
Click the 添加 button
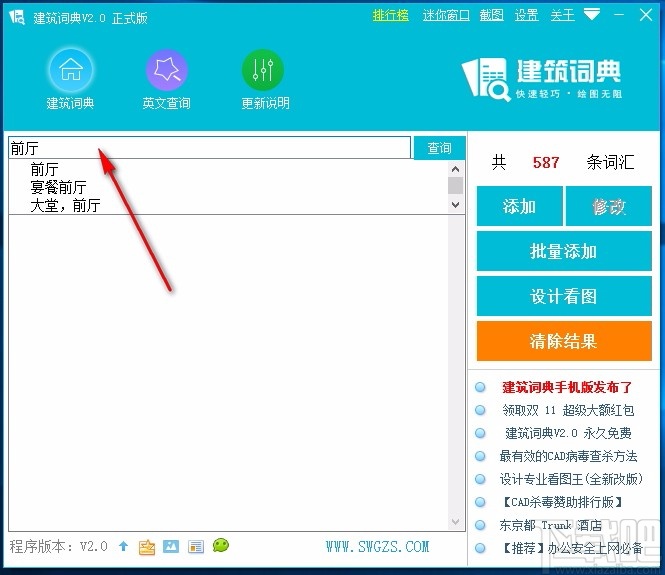coord(520,206)
